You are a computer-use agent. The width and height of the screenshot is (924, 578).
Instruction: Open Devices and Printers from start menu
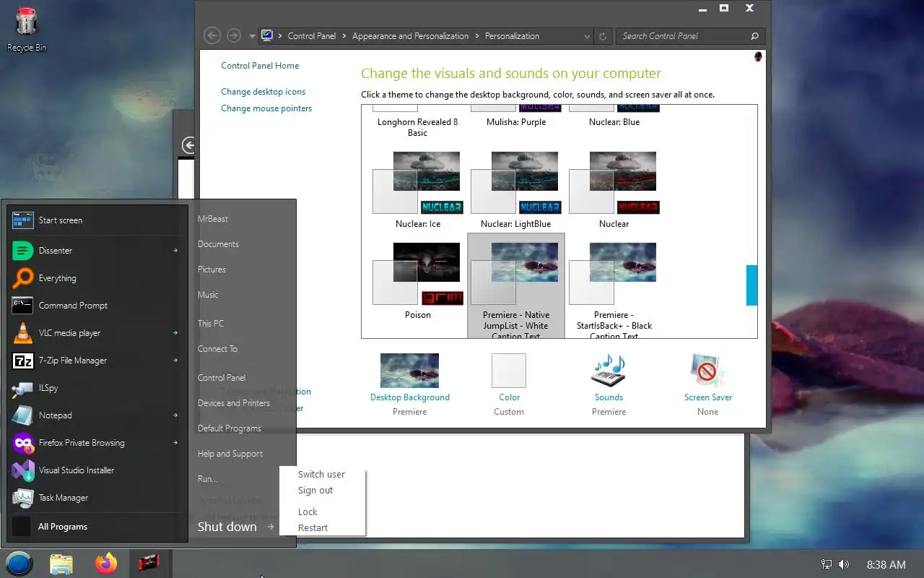[x=234, y=403]
